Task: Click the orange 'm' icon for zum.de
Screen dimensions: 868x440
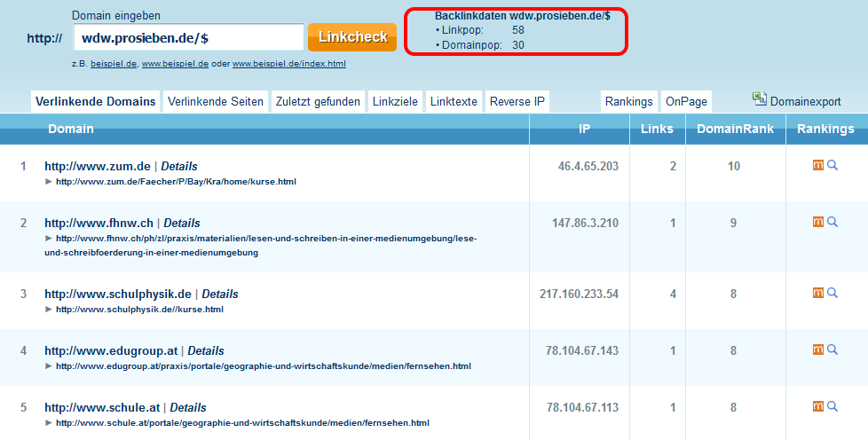Action: (x=817, y=165)
